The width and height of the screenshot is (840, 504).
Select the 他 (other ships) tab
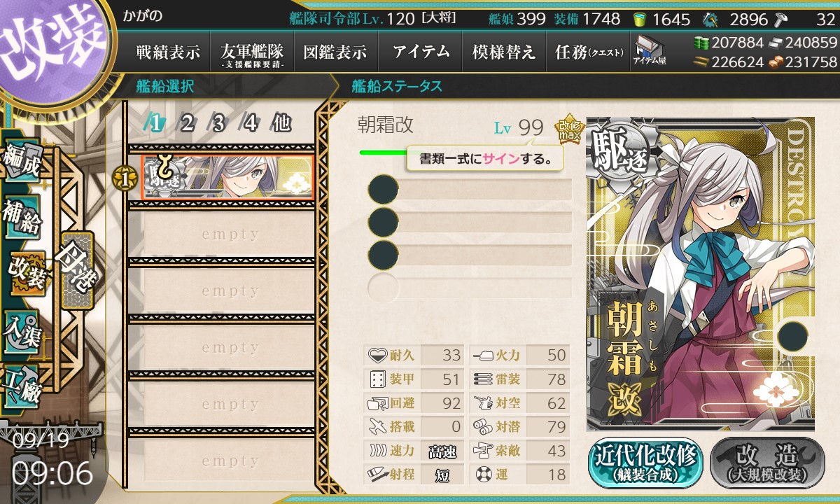[x=281, y=124]
